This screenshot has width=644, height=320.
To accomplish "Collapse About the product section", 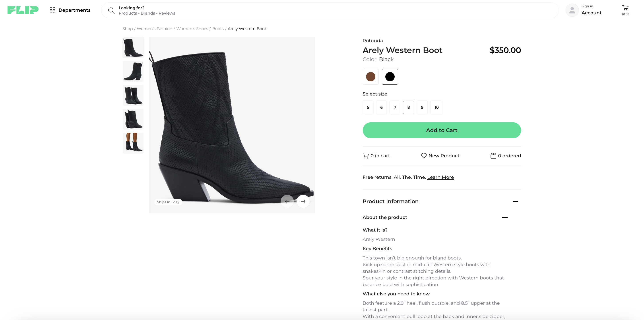I will [504, 217].
